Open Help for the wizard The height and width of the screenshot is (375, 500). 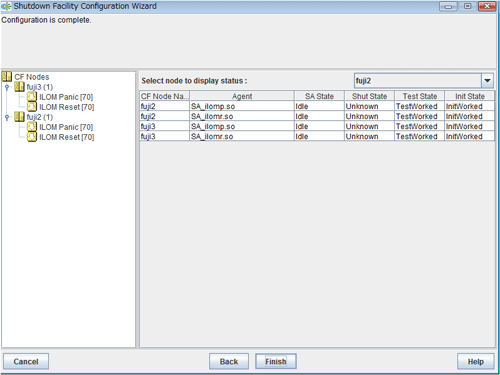pos(476,361)
